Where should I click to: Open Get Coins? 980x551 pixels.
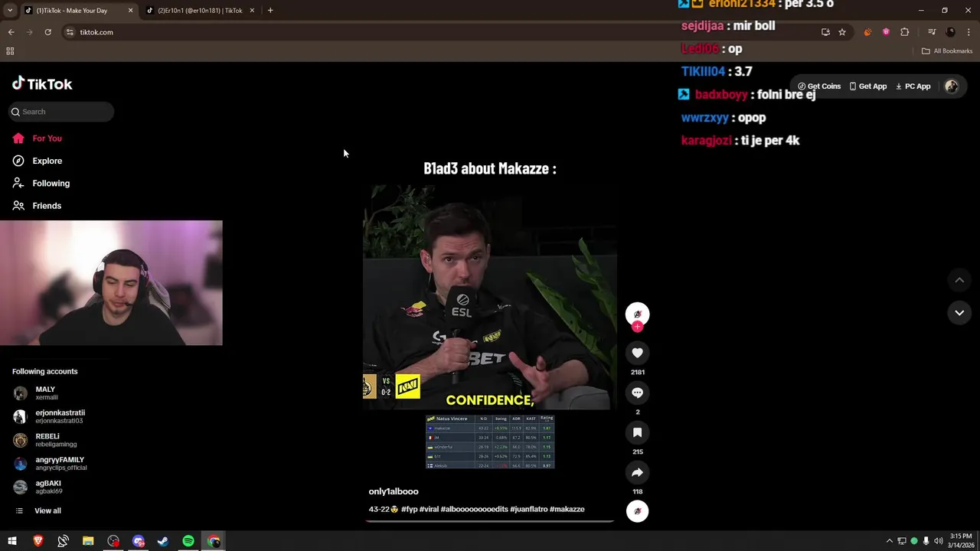pyautogui.click(x=819, y=86)
